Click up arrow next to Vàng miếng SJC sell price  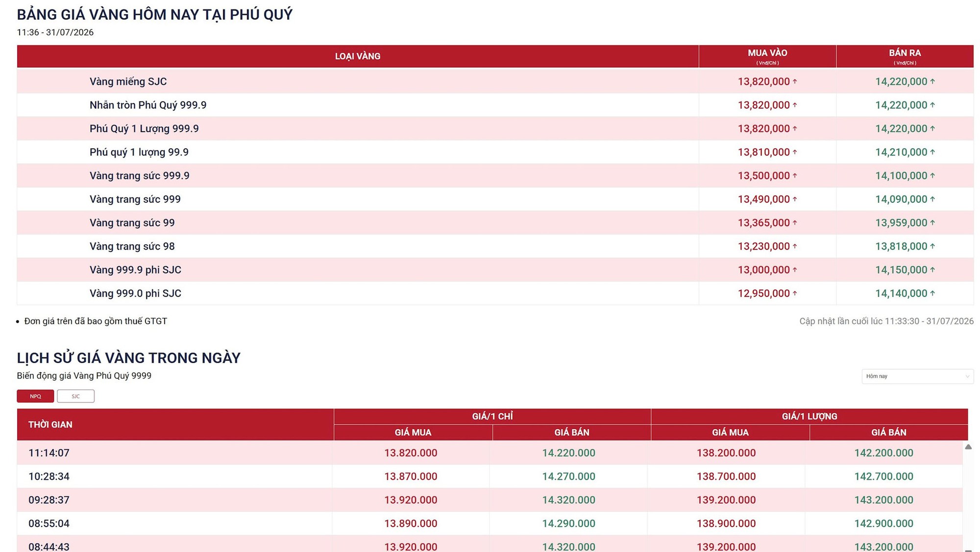[932, 81]
